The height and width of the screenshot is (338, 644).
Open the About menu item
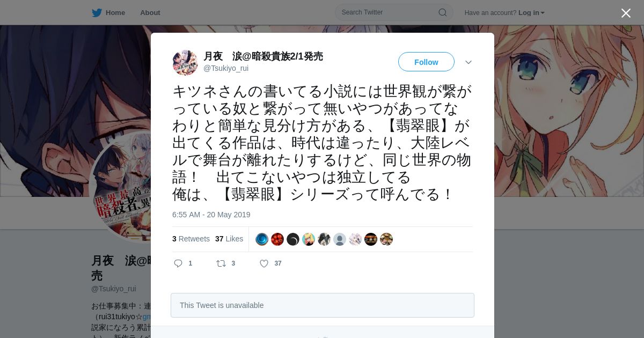[150, 12]
